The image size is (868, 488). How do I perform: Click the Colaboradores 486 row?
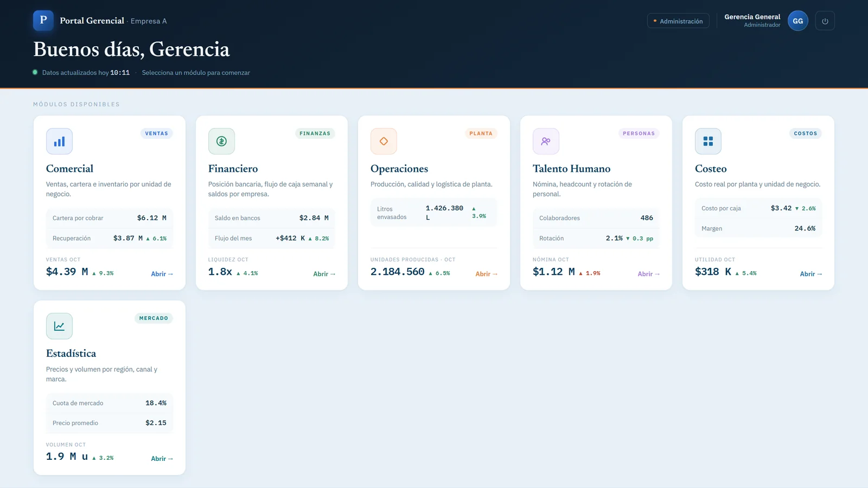click(596, 218)
